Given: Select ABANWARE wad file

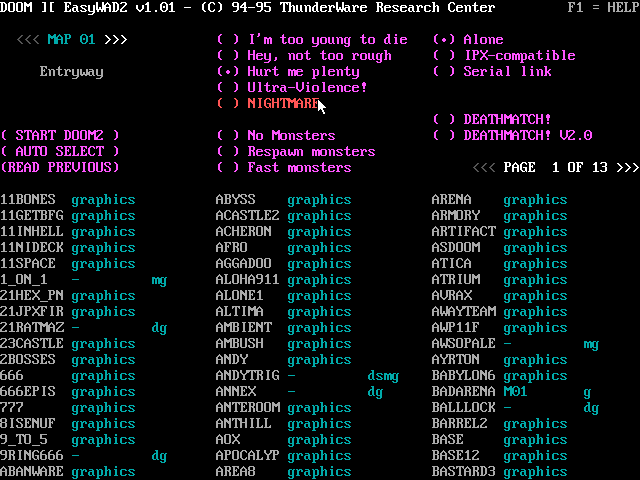Looking at the screenshot, I should click(x=32, y=471).
